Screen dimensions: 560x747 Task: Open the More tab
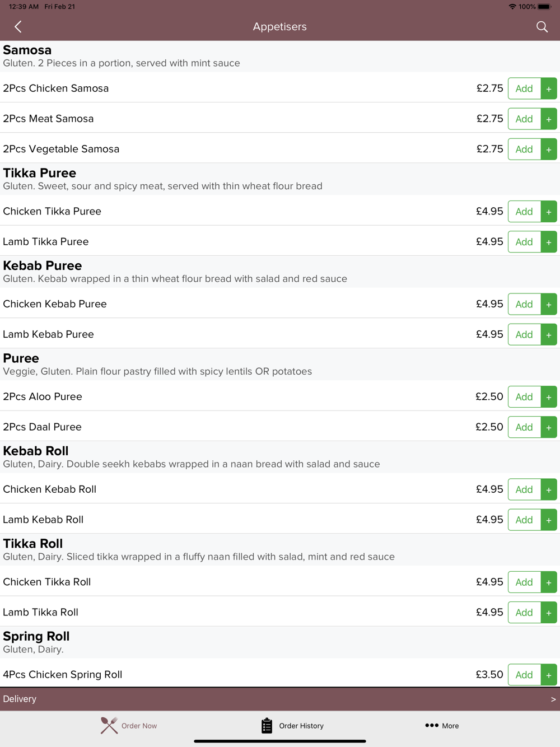[x=442, y=726]
